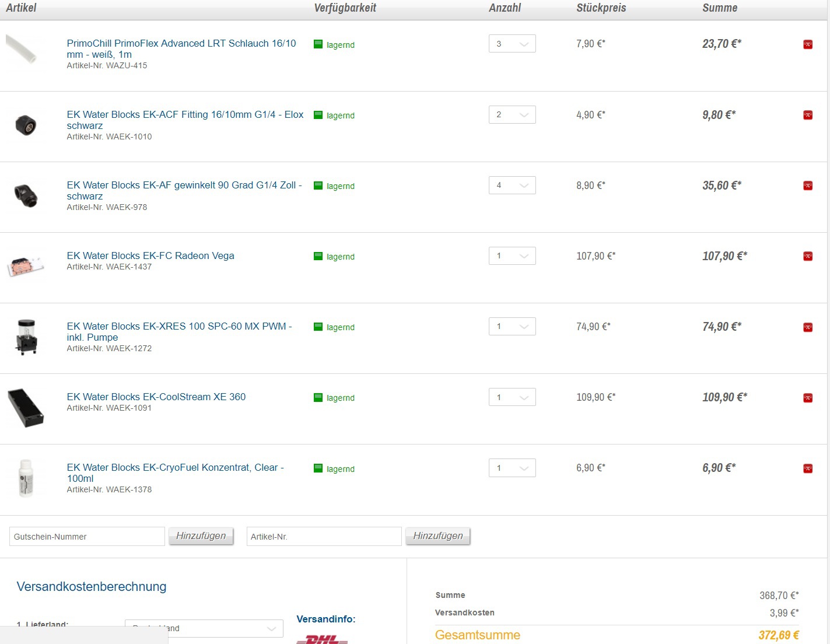
Task: Click article number WAEK-1378
Action: 129,489
